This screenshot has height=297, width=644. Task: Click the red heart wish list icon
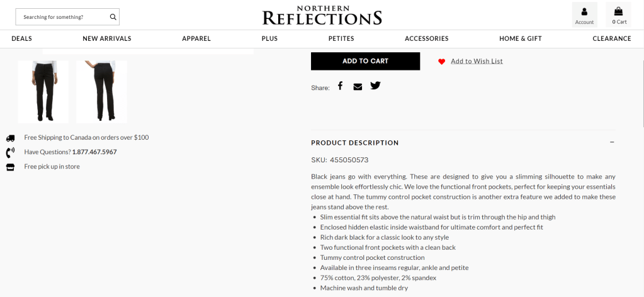coord(442,62)
